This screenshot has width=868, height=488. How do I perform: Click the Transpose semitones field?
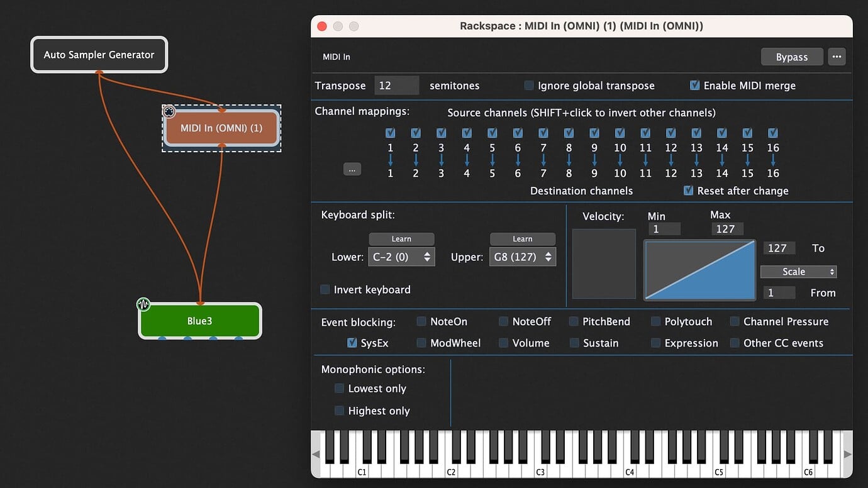coord(397,86)
